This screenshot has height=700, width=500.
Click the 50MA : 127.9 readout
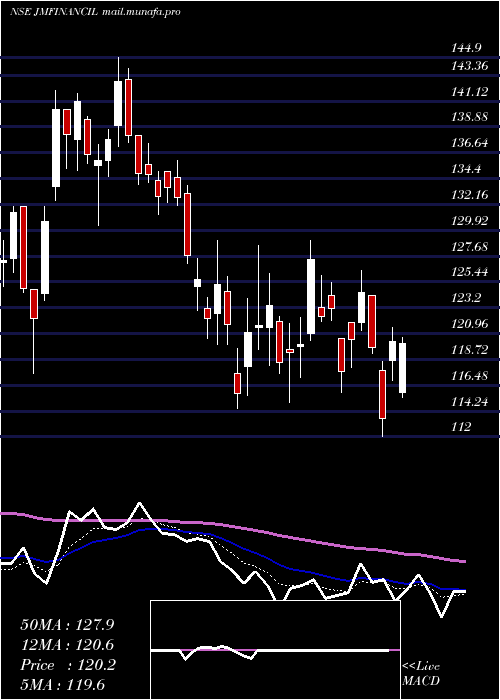[x=67, y=625]
